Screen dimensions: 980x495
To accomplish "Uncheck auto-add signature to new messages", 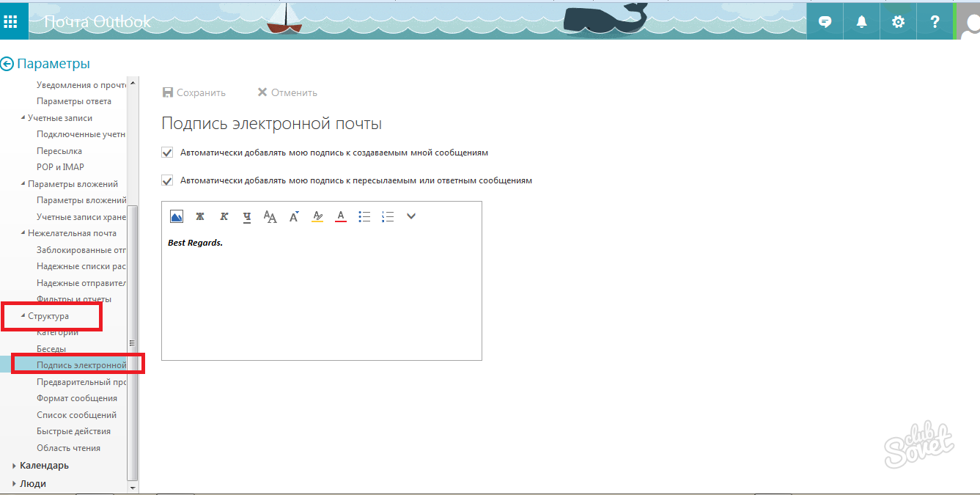I will point(167,153).
